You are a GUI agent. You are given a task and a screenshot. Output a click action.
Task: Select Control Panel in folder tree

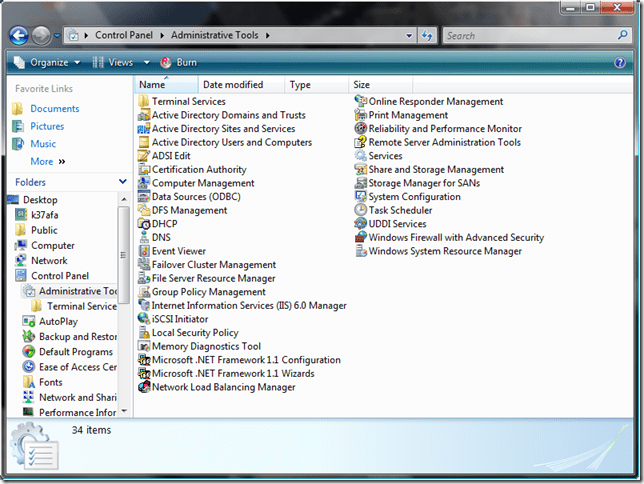pyautogui.click(x=60, y=275)
